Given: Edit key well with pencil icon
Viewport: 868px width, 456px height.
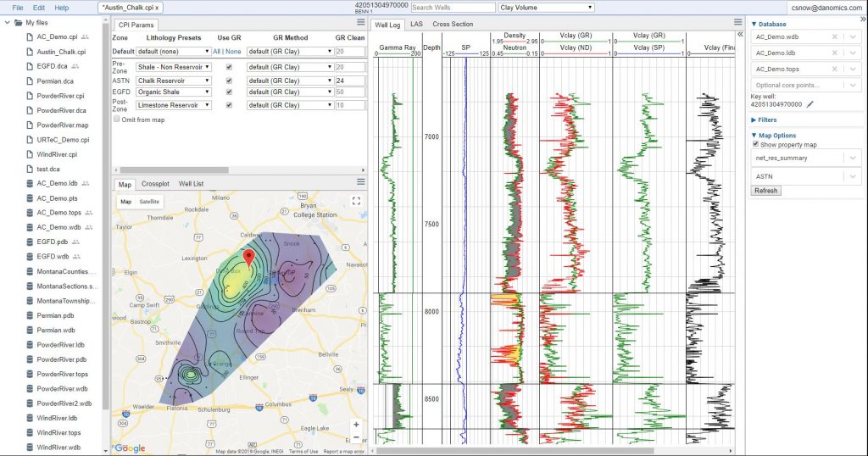Looking at the screenshot, I should tap(810, 104).
